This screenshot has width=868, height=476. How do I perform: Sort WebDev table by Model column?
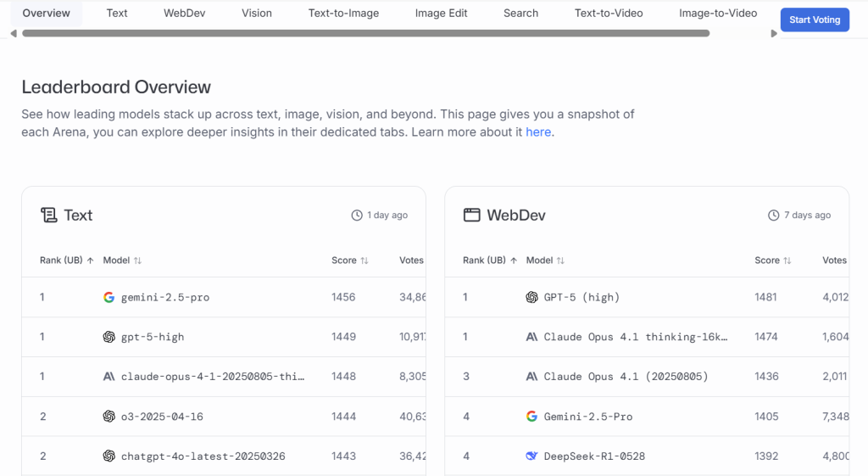pyautogui.click(x=545, y=260)
